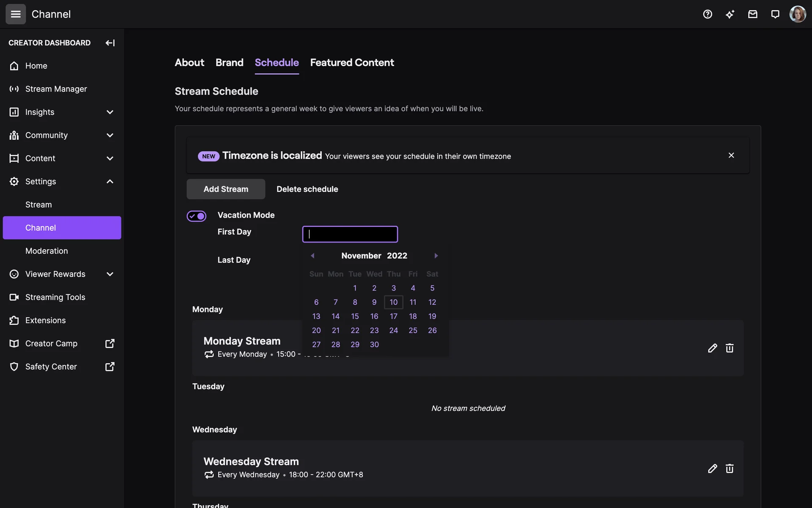Expand the Insights section
The width and height of the screenshot is (812, 508).
coord(110,112)
